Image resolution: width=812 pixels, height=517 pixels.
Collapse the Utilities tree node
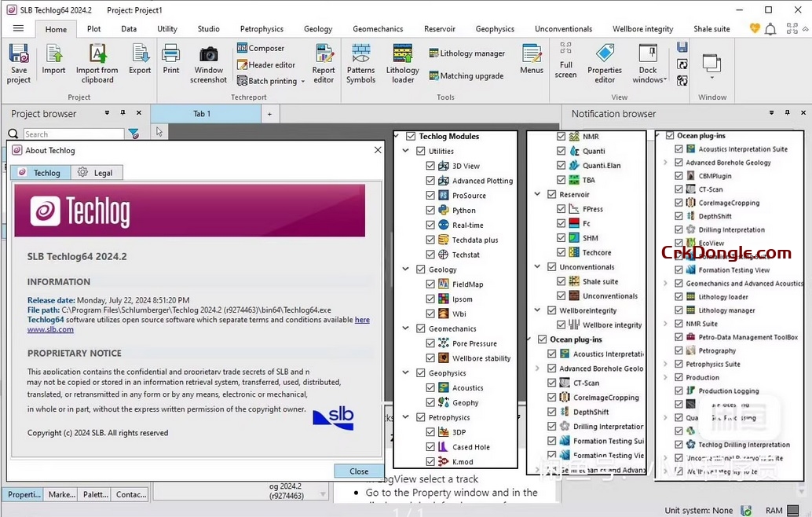coord(406,151)
